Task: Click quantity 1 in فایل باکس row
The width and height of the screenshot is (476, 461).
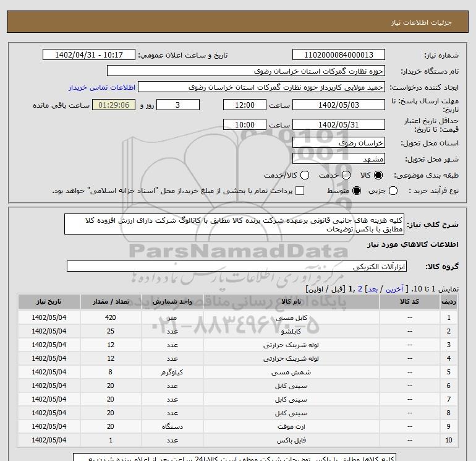Action: 111,440
